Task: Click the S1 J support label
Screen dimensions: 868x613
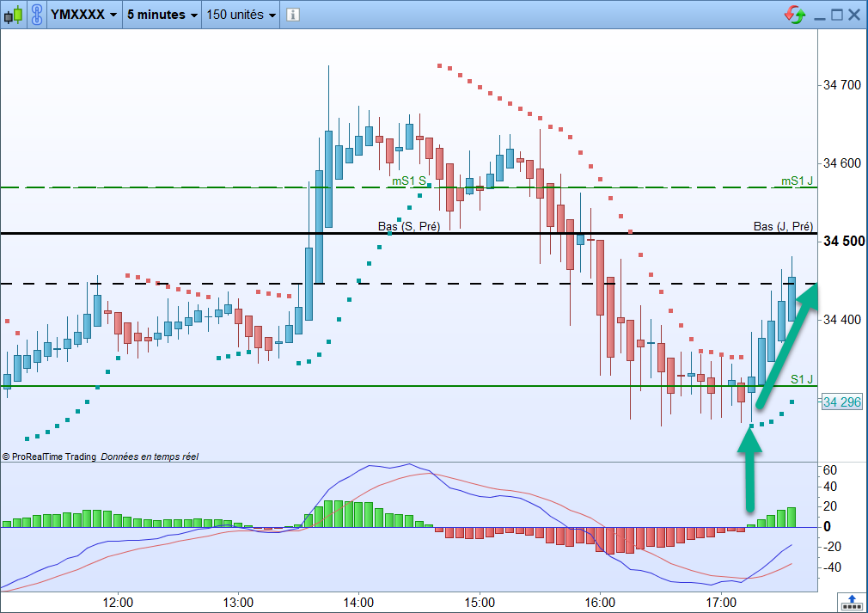Action: tap(802, 379)
